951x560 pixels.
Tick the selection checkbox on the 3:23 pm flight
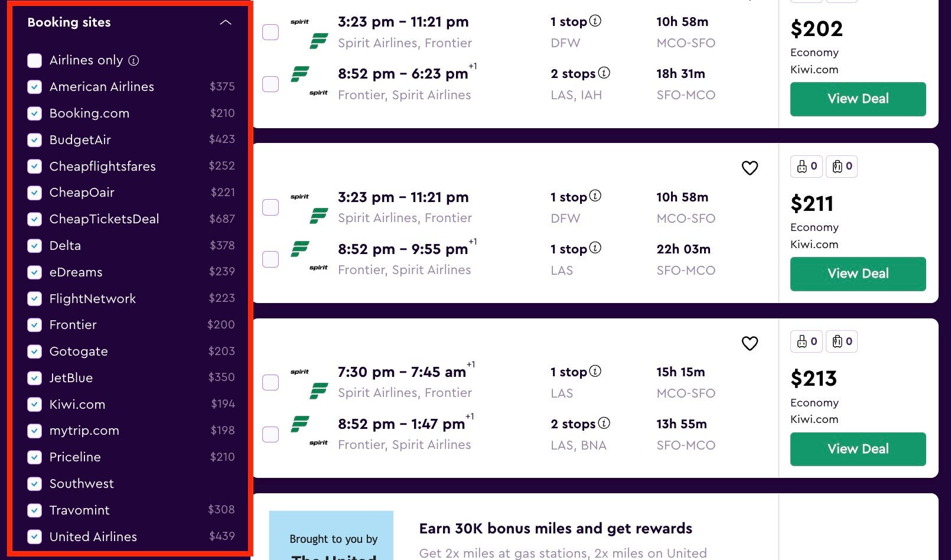coord(270,32)
